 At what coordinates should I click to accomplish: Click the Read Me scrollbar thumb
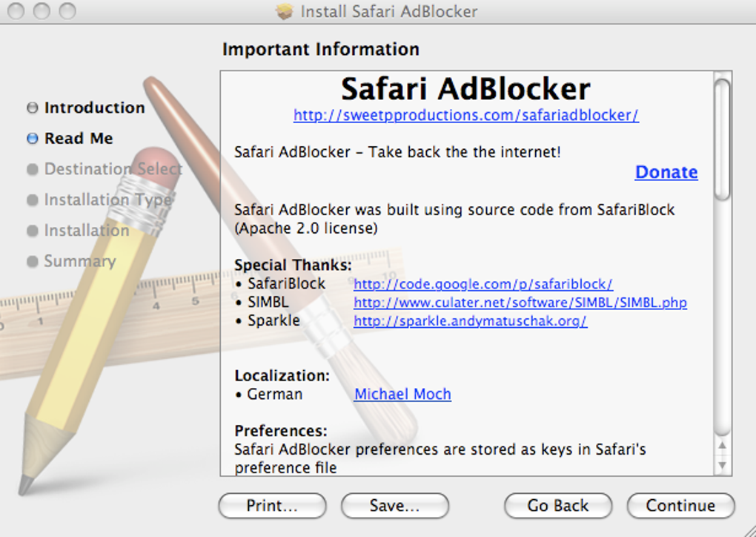click(722, 139)
